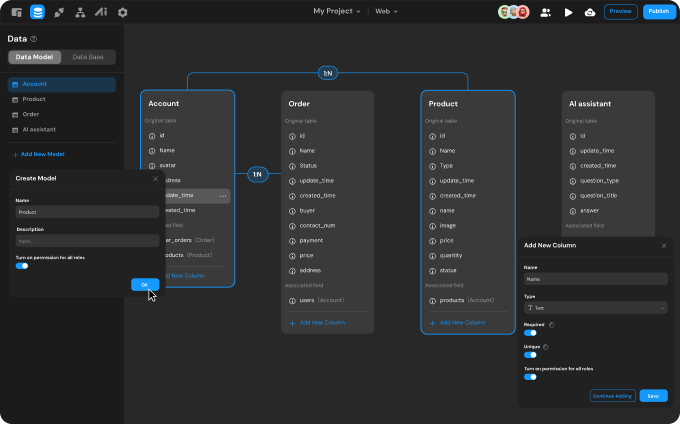The image size is (680, 424).
Task: Toggle the Required switch off
Action: 530,332
